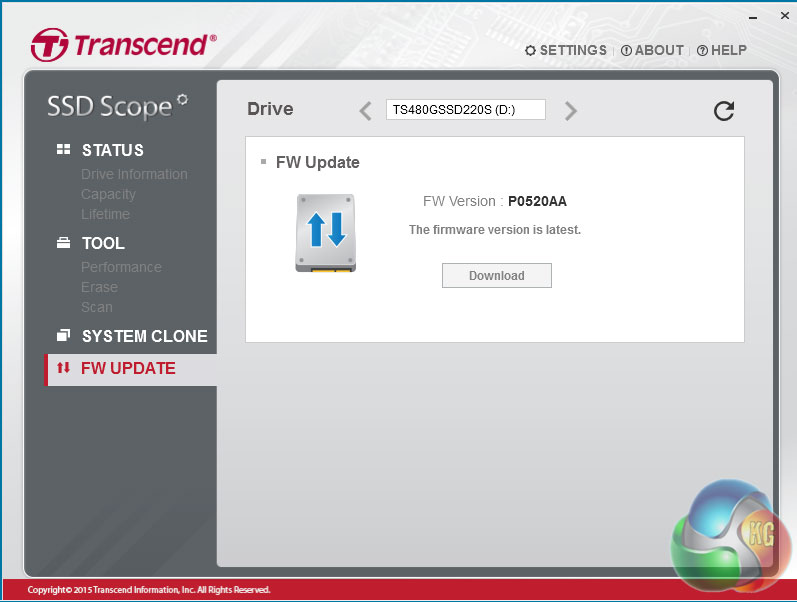Close the SSD Scope window
Image resolution: width=797 pixels, height=602 pixels.
click(785, 16)
